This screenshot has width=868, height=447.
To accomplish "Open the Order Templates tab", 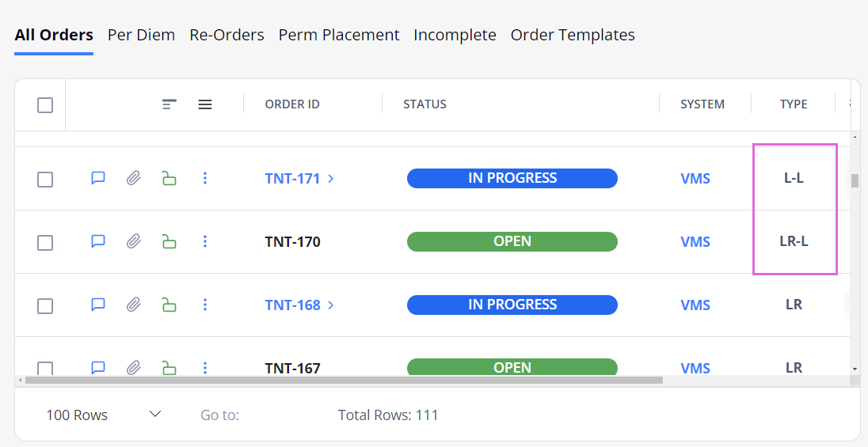I will click(x=573, y=35).
